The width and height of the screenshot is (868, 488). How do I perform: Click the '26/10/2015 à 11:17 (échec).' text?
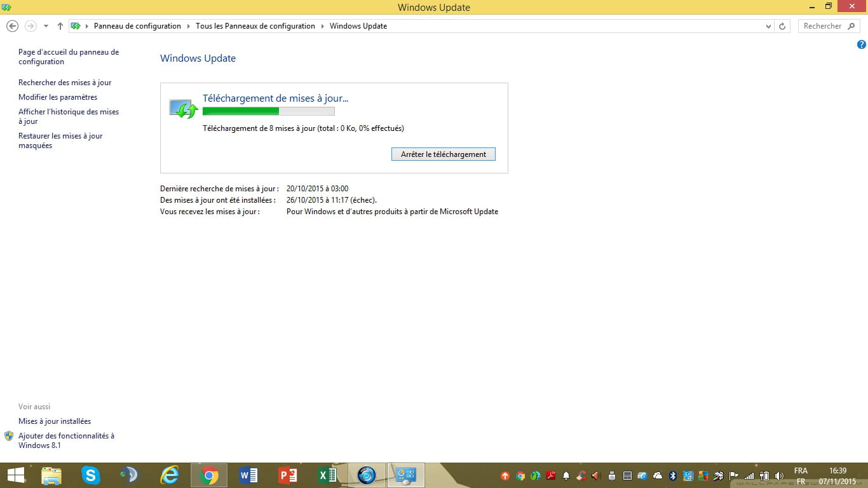point(332,200)
